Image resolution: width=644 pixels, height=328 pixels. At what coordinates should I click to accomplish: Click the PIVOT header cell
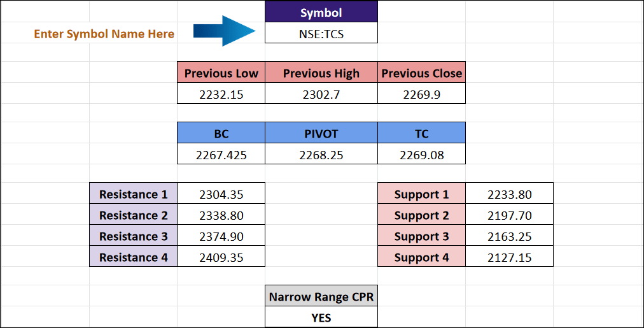[321, 132]
